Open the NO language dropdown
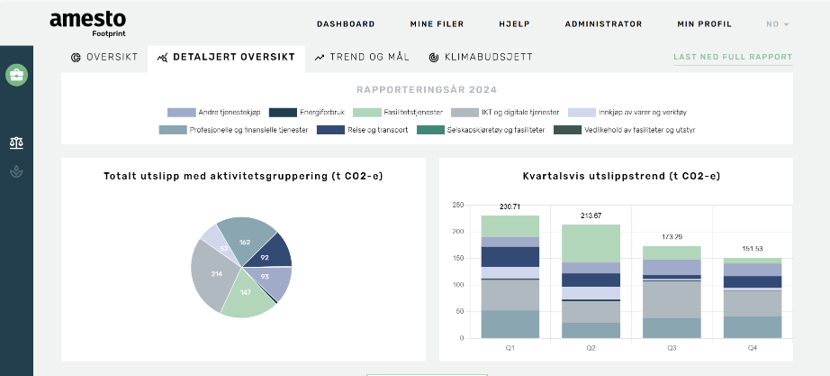830x376 pixels. tap(778, 24)
